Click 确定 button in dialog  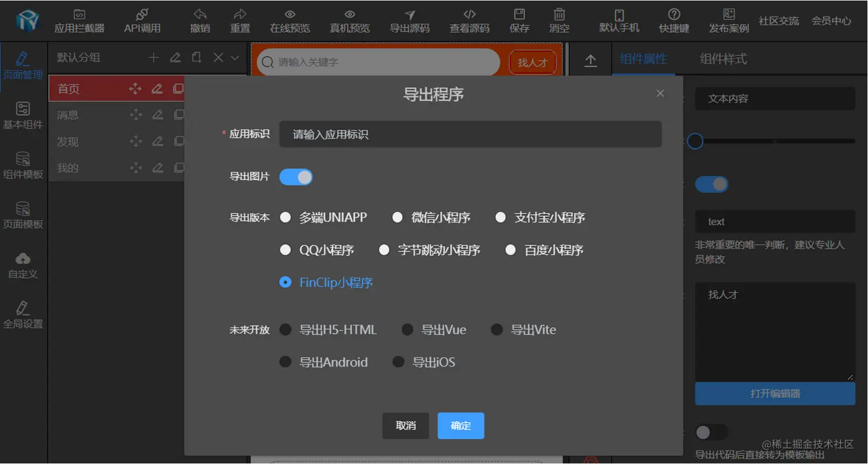[x=461, y=426]
